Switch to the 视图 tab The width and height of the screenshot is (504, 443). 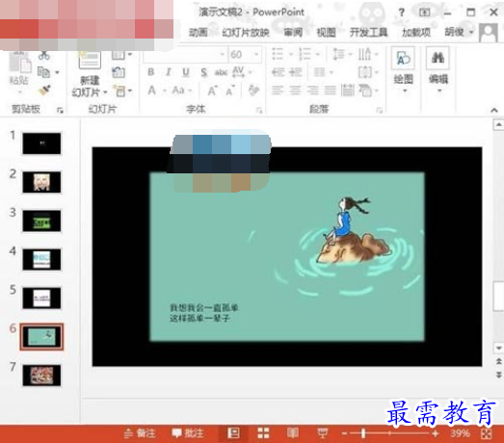pyautogui.click(x=326, y=32)
